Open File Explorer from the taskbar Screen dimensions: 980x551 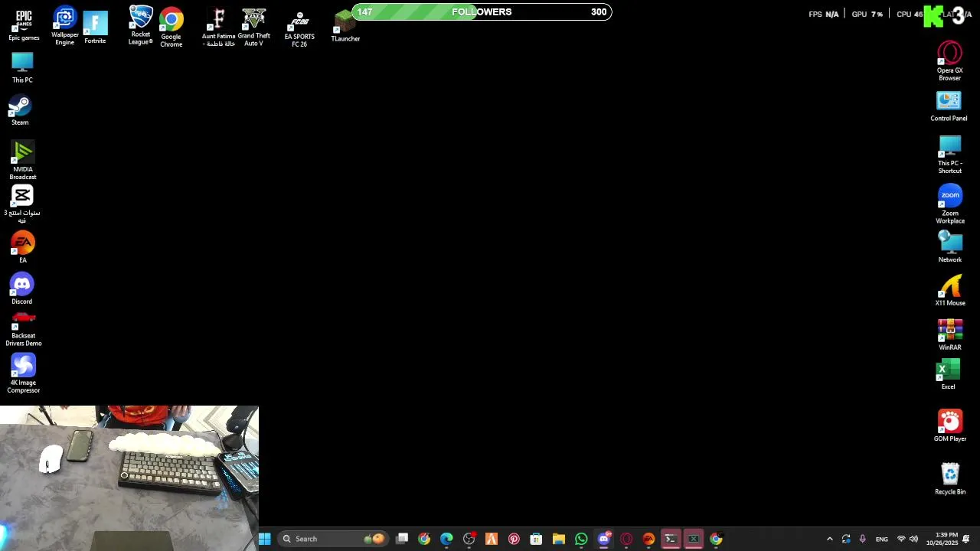coord(559,539)
